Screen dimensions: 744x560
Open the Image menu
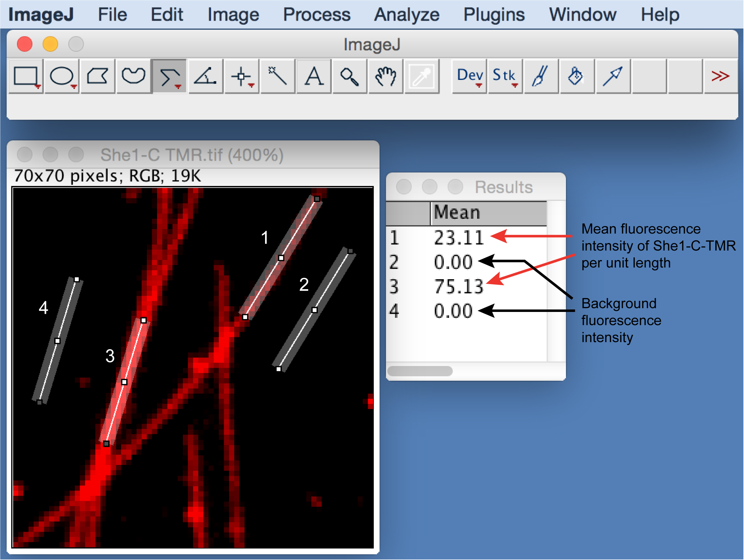(233, 15)
